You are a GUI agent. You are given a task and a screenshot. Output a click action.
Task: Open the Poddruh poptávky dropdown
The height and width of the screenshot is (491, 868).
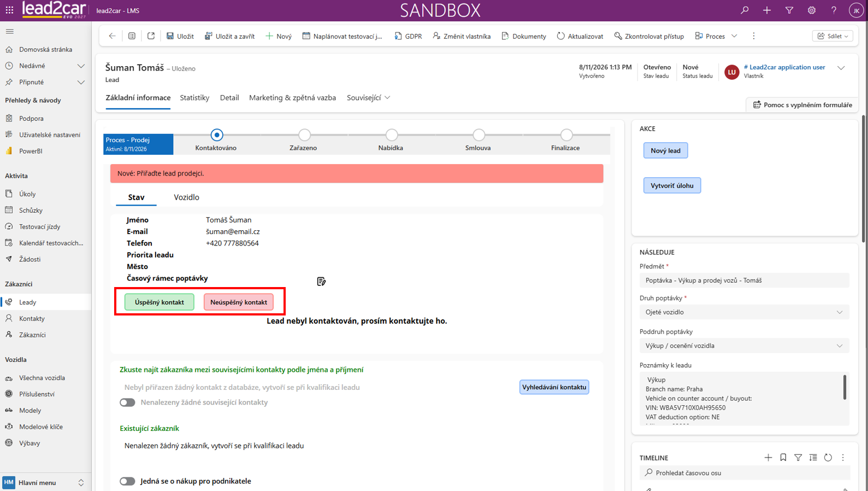coord(744,346)
